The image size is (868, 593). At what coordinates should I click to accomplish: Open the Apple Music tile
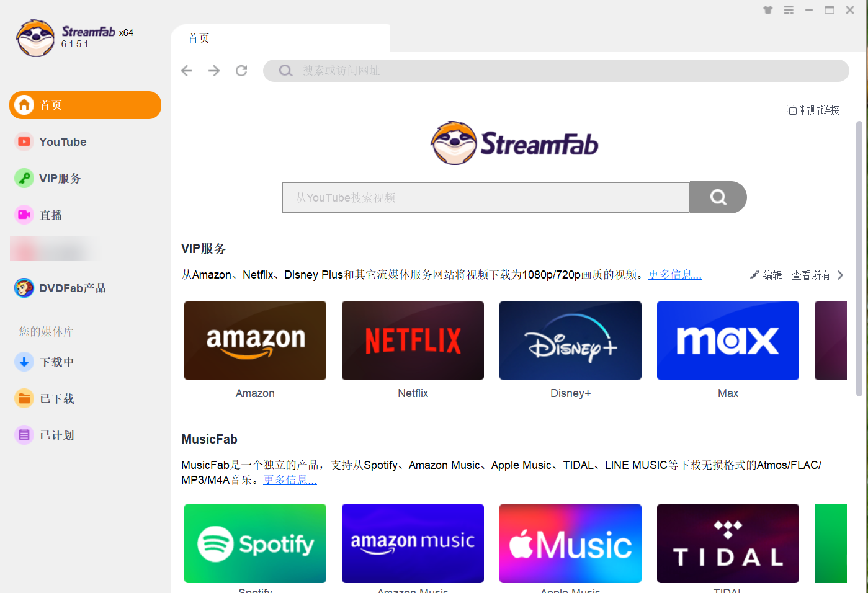tap(570, 543)
